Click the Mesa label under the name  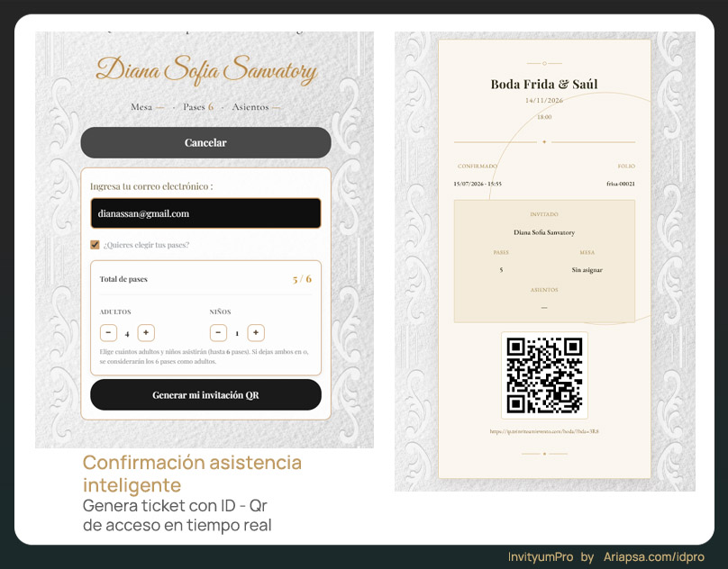pyautogui.click(x=141, y=107)
